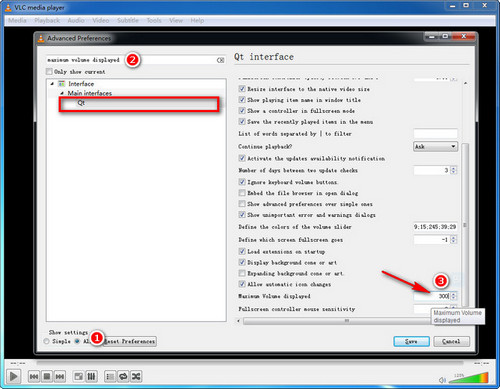Clear the preferences search box

pyautogui.click(x=220, y=60)
